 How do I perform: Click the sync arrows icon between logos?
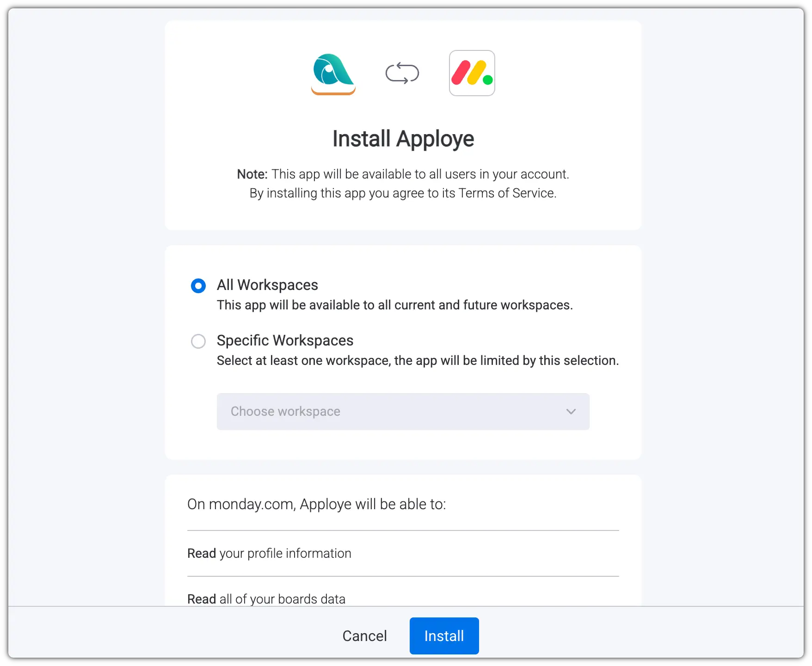pyautogui.click(x=402, y=73)
